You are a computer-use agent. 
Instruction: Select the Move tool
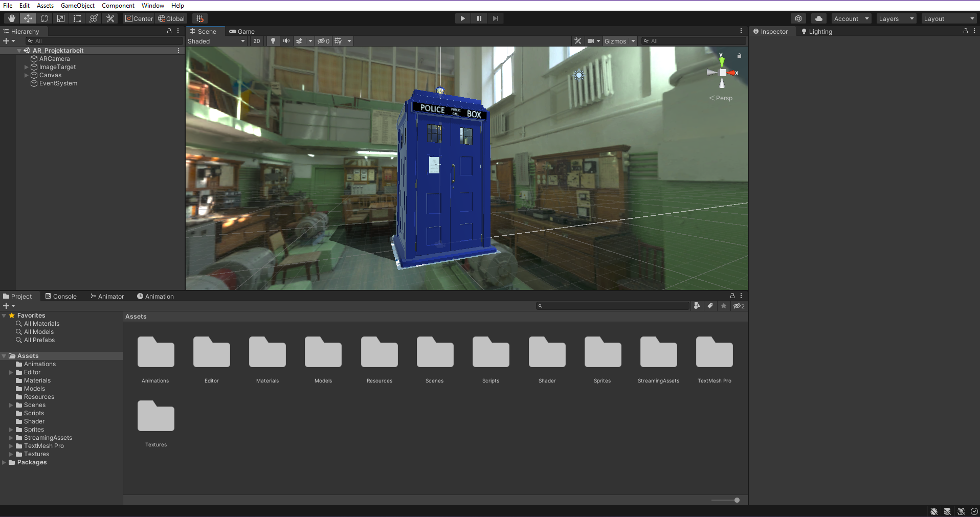[x=28, y=18]
